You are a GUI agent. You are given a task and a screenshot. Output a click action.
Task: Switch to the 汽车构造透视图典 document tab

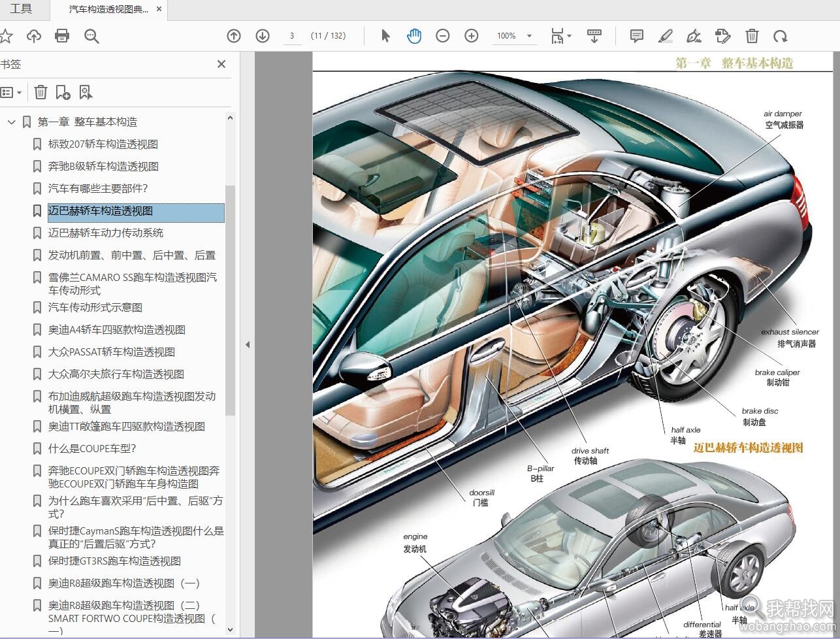[108, 9]
